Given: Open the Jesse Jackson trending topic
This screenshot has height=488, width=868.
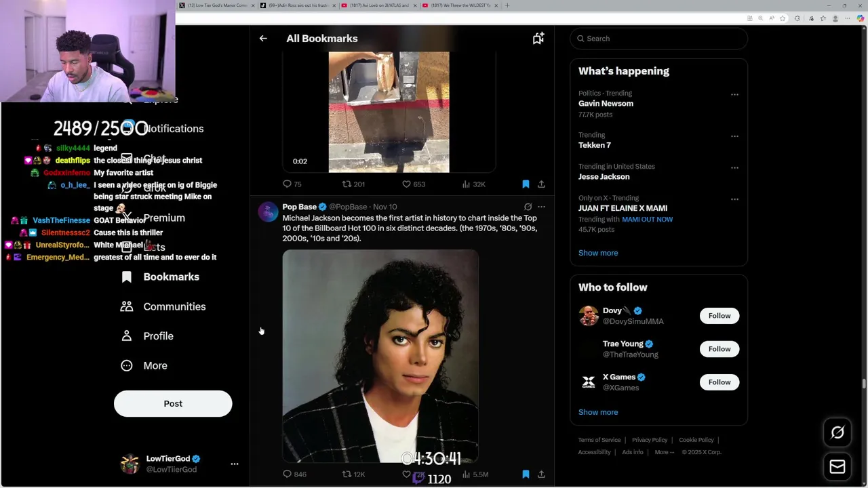Looking at the screenshot, I should coord(604,177).
